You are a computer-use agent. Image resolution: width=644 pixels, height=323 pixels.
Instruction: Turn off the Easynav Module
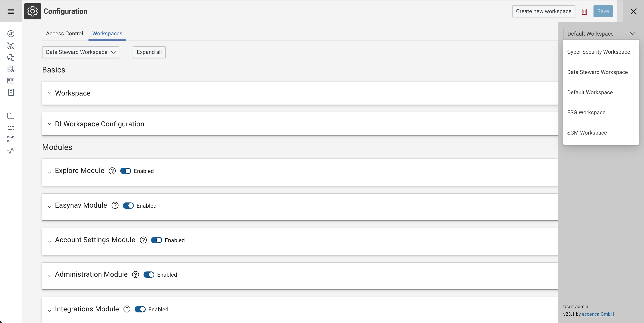pos(128,205)
